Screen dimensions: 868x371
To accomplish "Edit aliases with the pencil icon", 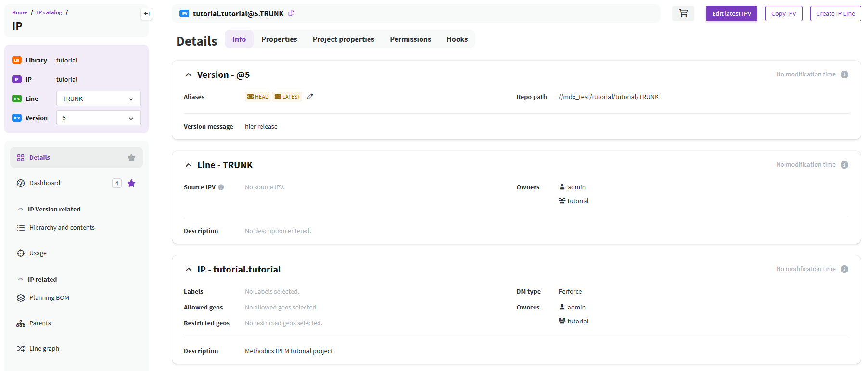I will point(310,97).
